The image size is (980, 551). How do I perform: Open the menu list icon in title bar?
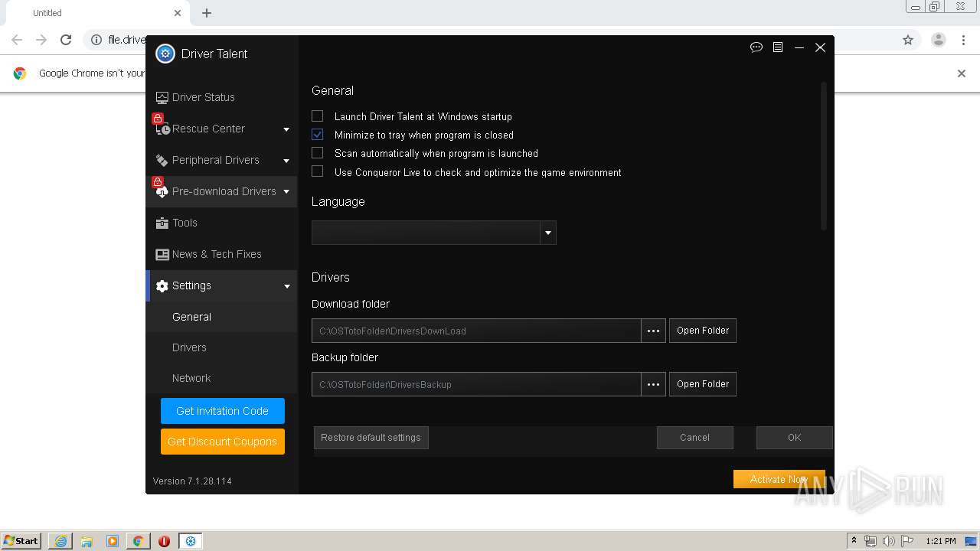pos(778,47)
